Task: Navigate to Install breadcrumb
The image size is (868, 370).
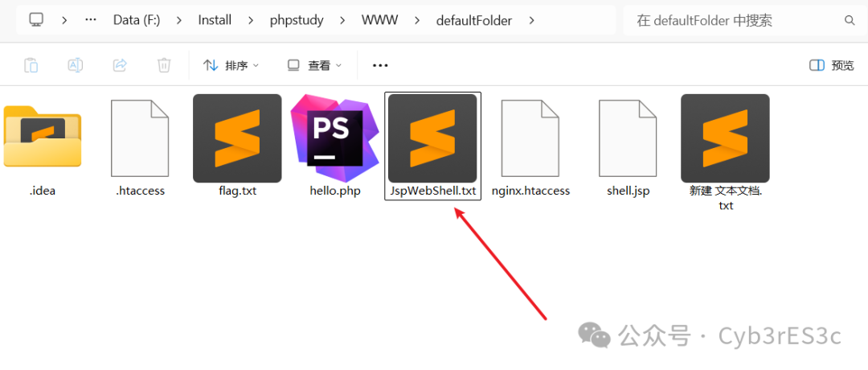Action: pos(215,20)
